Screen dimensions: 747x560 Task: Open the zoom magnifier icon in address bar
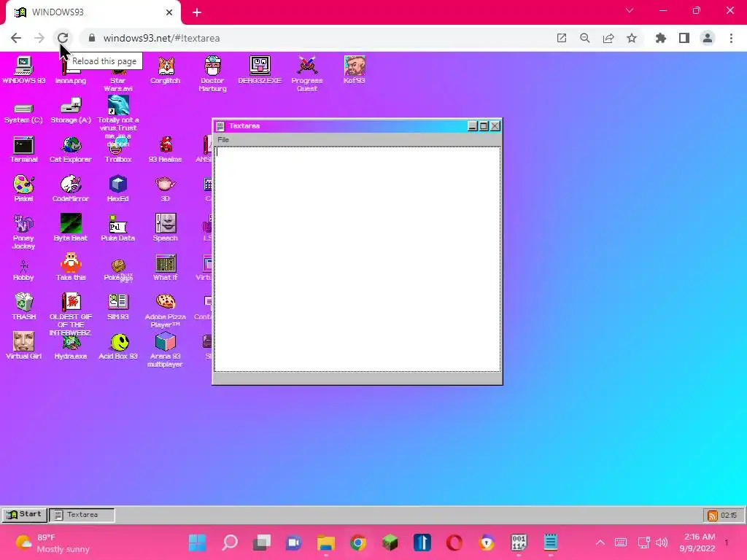coord(585,38)
